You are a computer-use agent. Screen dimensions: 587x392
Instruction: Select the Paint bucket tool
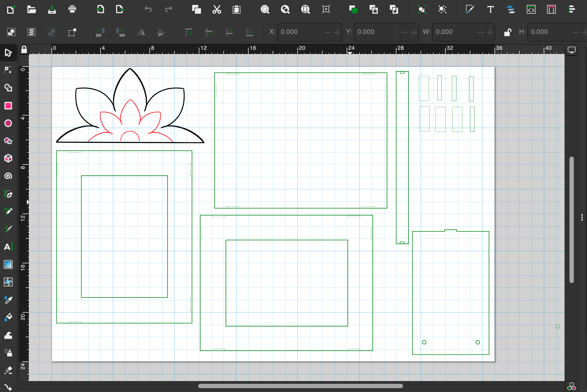pyautogui.click(x=8, y=317)
